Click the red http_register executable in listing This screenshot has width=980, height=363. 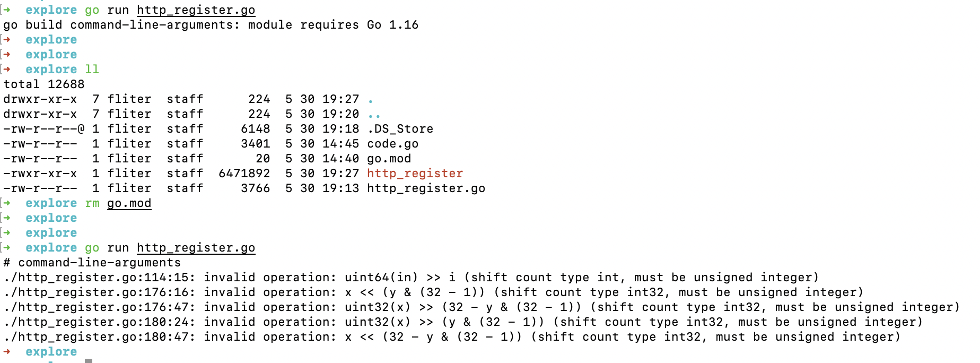(x=415, y=174)
